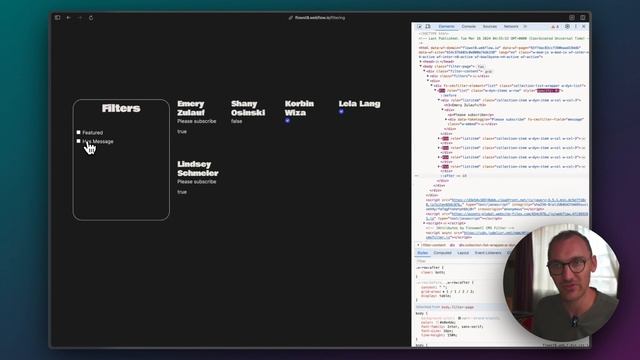Viewport: 640px width, 360px height.
Task: Click the Shany Osinski list item name
Action: click(248, 108)
